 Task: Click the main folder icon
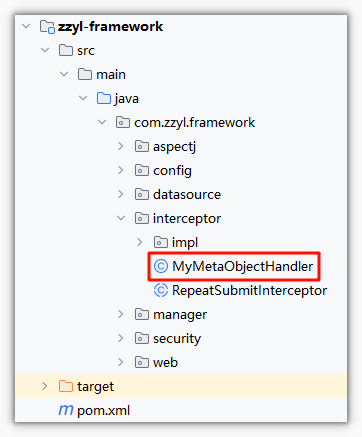click(x=85, y=74)
